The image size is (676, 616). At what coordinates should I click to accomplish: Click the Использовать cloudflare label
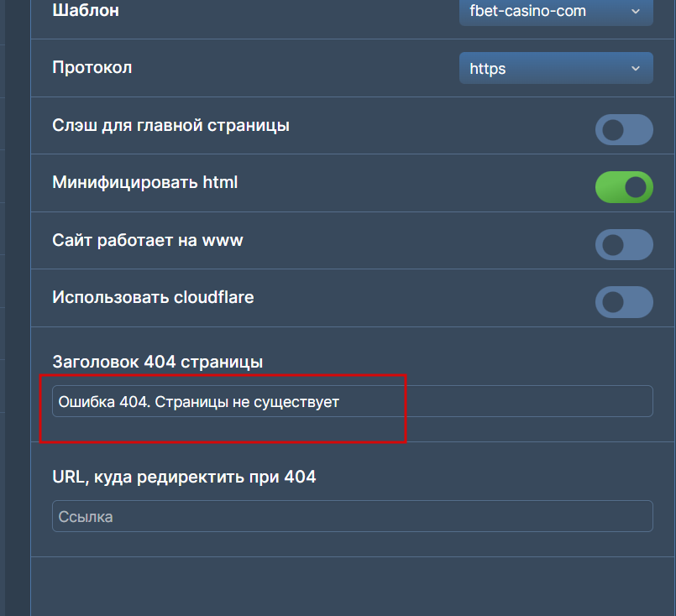(153, 297)
